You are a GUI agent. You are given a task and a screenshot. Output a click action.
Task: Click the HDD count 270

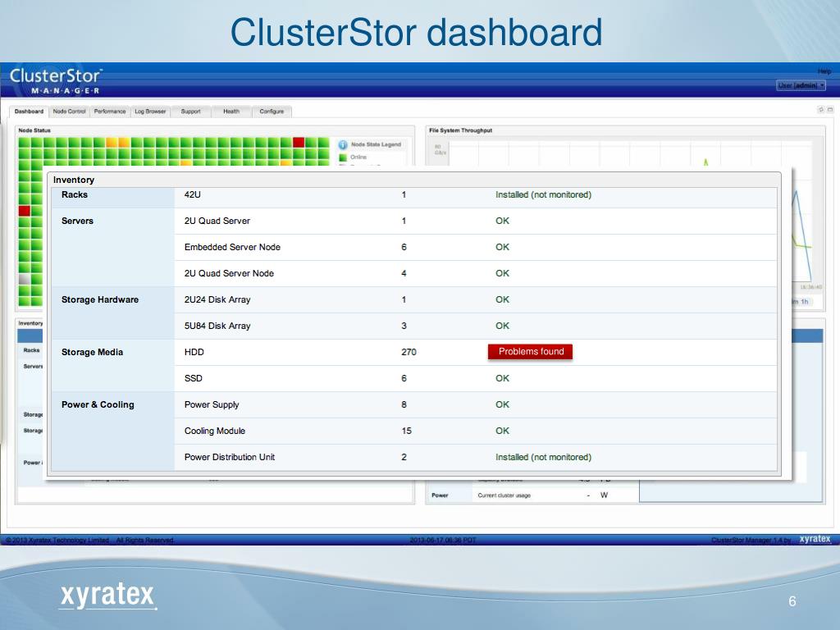[x=409, y=352]
